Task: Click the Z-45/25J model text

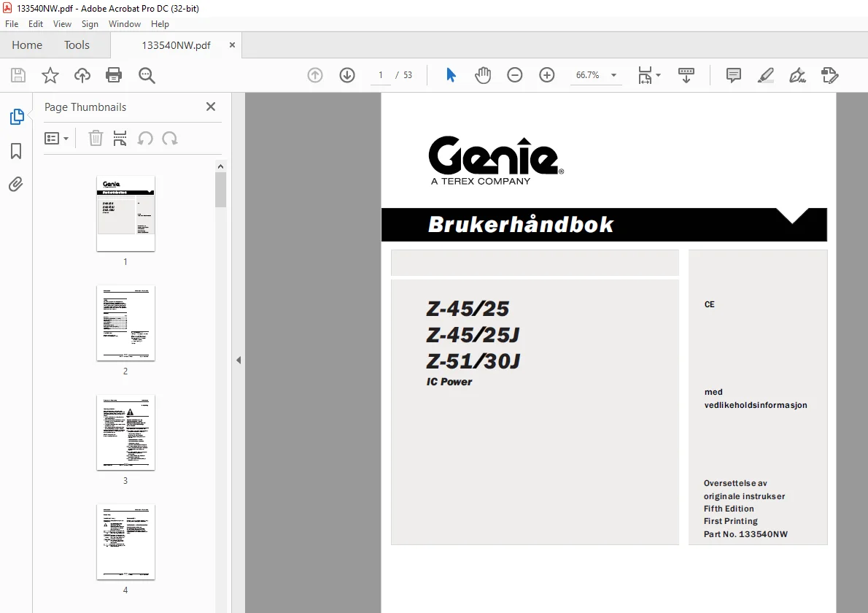Action: [x=473, y=335]
